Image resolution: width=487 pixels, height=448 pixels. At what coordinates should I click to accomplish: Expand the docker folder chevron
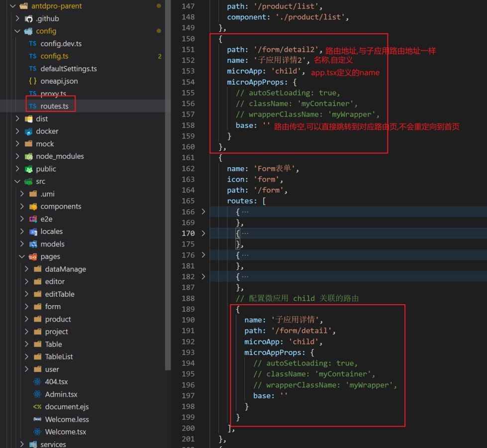coord(17,131)
